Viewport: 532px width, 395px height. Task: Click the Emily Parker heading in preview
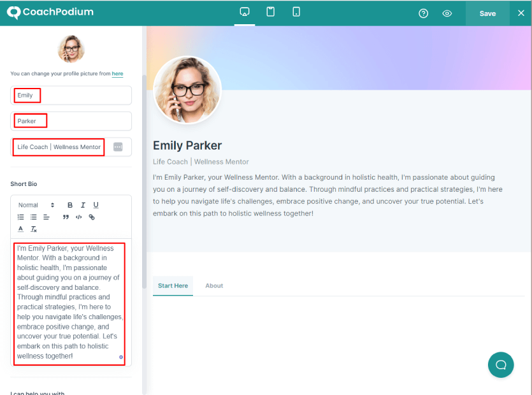(187, 146)
